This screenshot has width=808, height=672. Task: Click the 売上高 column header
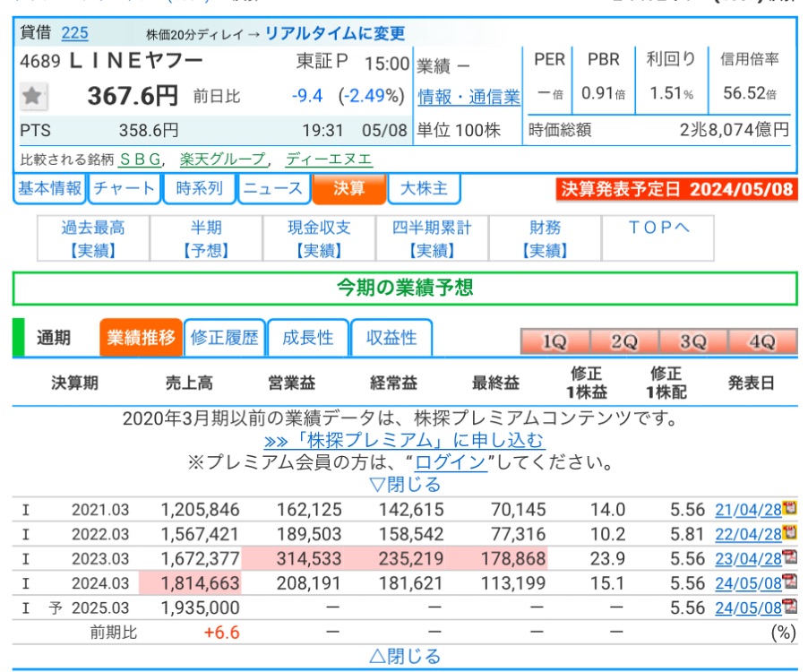[x=189, y=383]
